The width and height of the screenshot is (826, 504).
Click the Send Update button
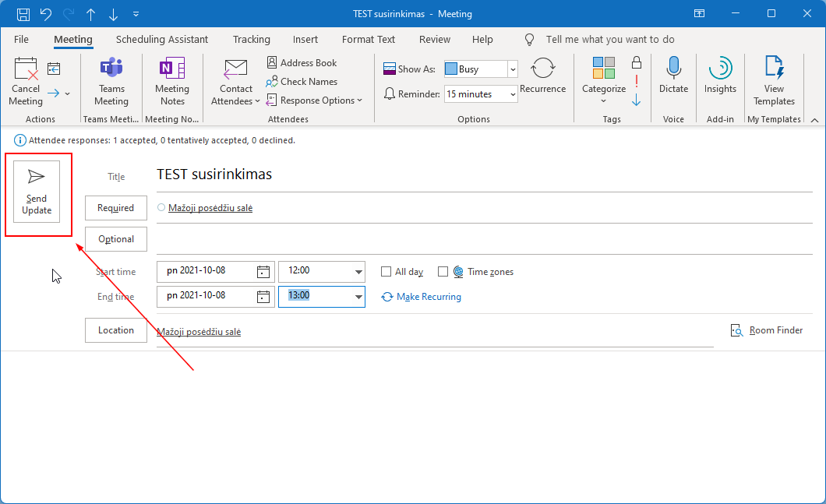pos(37,192)
